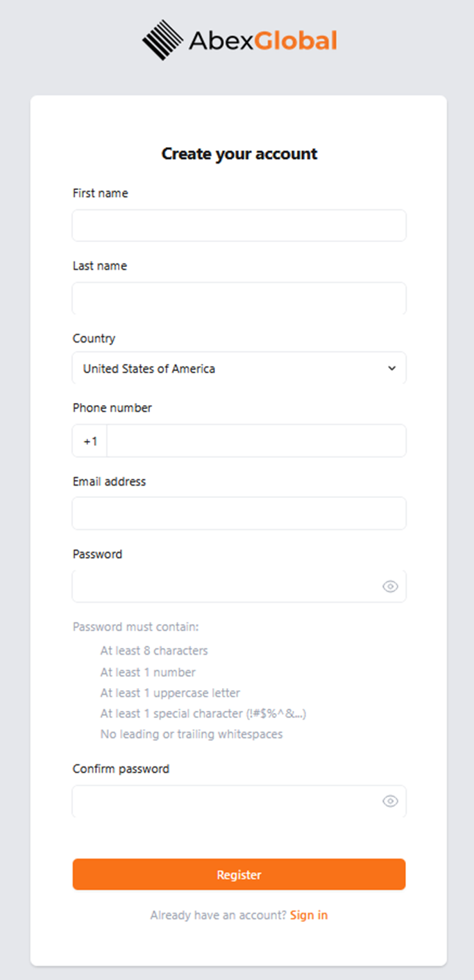Focus the Email address field

click(239, 513)
